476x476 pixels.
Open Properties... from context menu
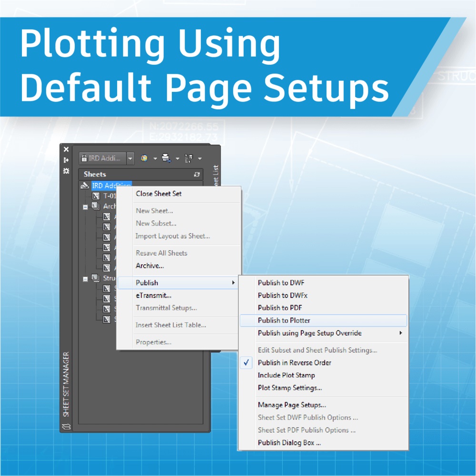pyautogui.click(x=154, y=342)
